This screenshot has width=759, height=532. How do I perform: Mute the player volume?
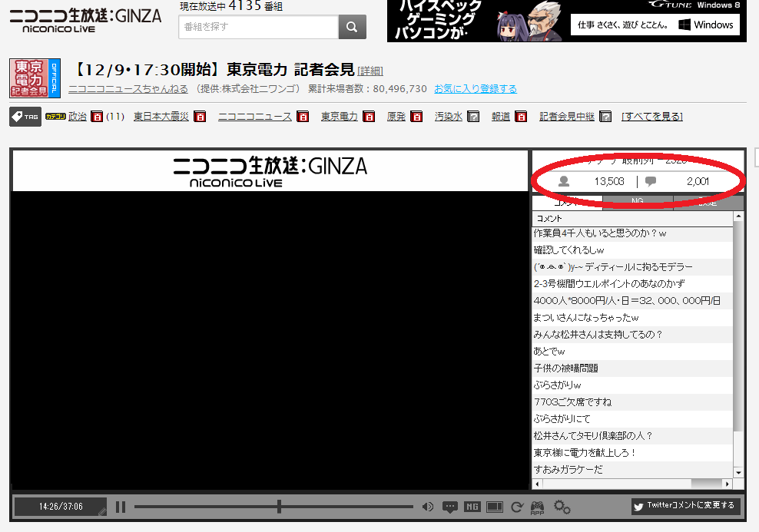pos(427,507)
